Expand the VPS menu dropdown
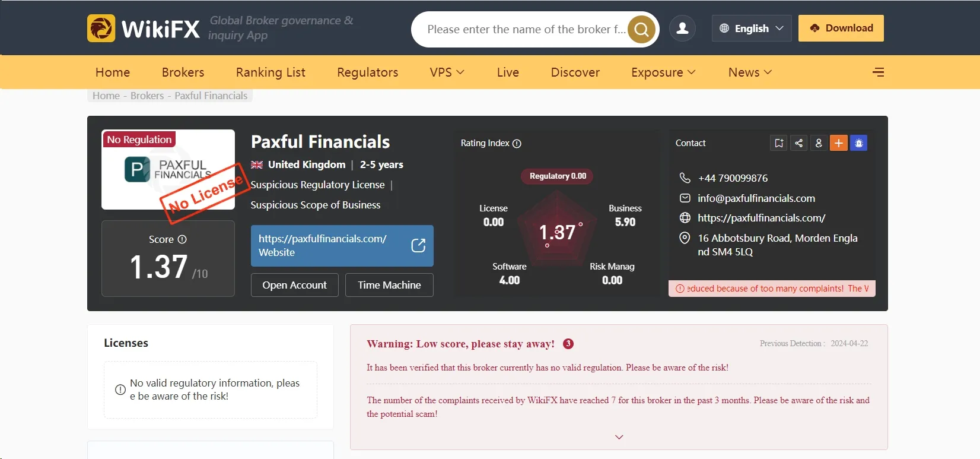 coord(447,72)
